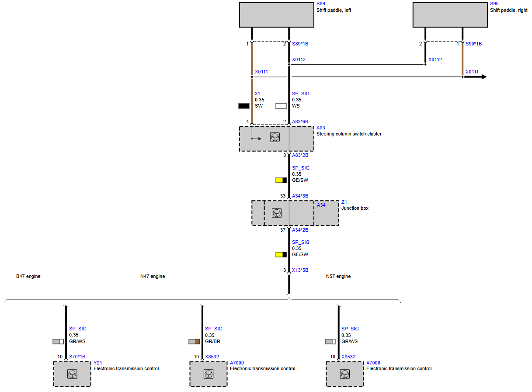532x392 pixels.
Task: Open the X8532 link on the N57 branch
Action: tap(348, 357)
